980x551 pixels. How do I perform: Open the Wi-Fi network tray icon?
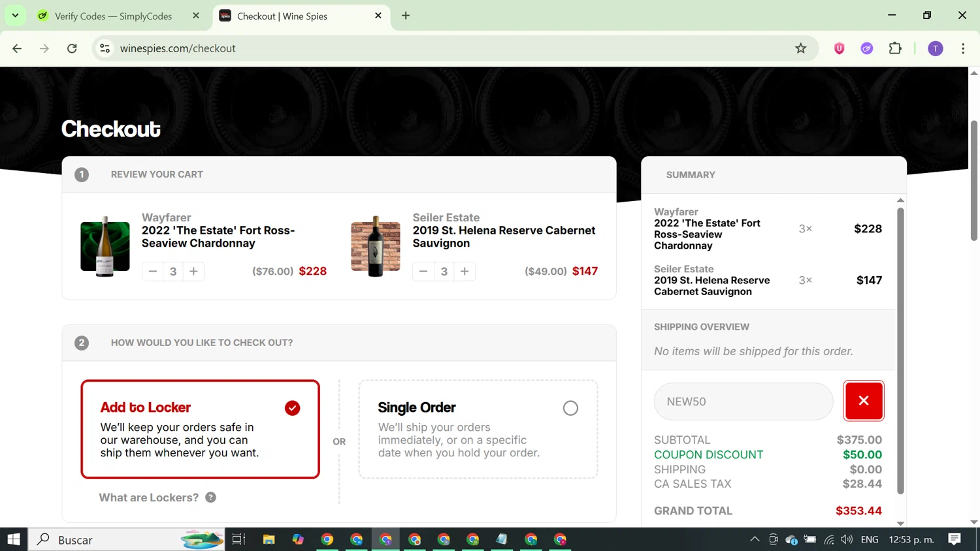coord(829,539)
